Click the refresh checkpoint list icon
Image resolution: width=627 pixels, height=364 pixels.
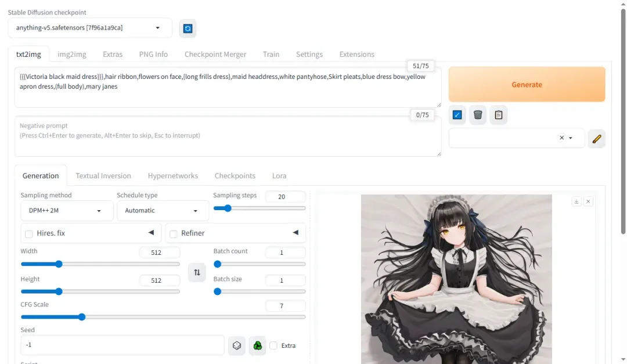tap(188, 28)
